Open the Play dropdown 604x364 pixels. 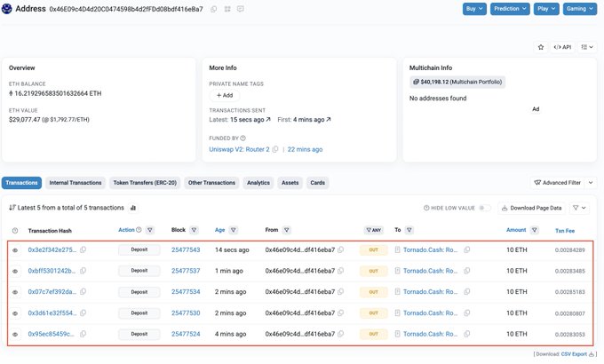[x=546, y=9]
